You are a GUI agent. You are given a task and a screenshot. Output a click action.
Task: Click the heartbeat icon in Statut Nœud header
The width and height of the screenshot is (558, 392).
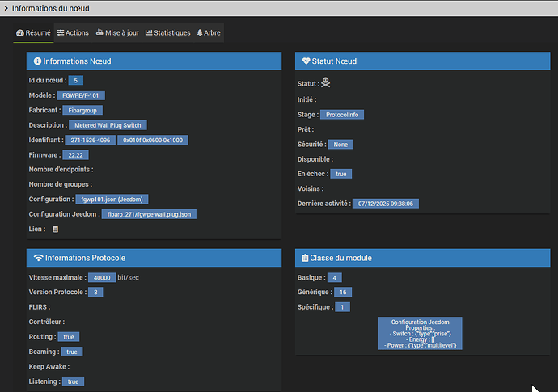point(306,61)
